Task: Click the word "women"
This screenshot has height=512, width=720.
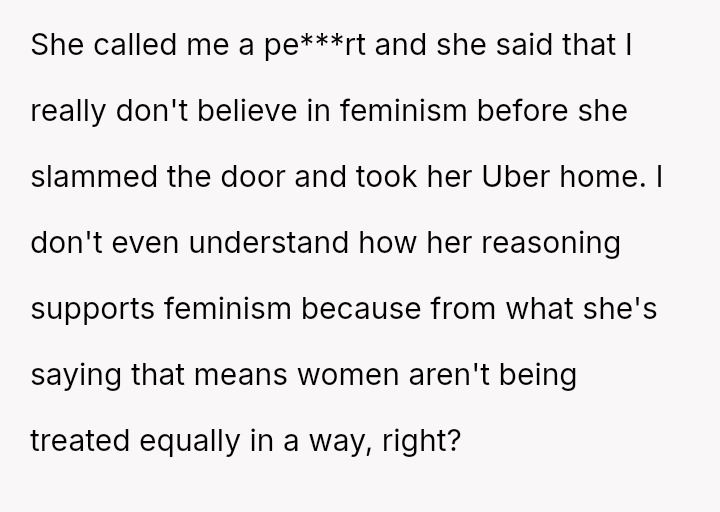Action: pyautogui.click(x=348, y=376)
